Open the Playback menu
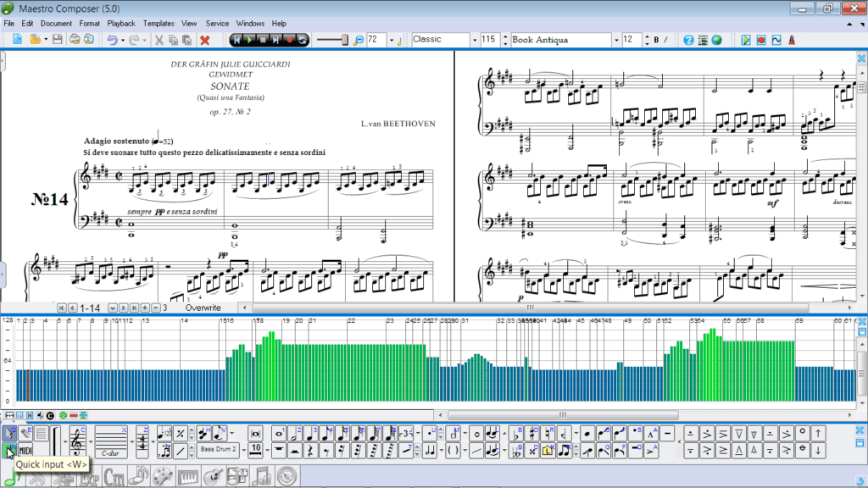Image resolution: width=868 pixels, height=488 pixels. [121, 24]
